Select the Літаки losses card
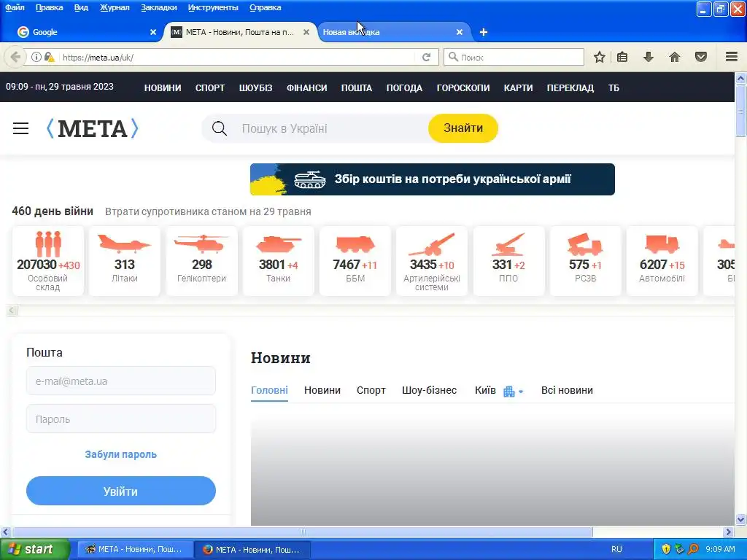Viewport: 747px width, 560px height. coord(125,261)
